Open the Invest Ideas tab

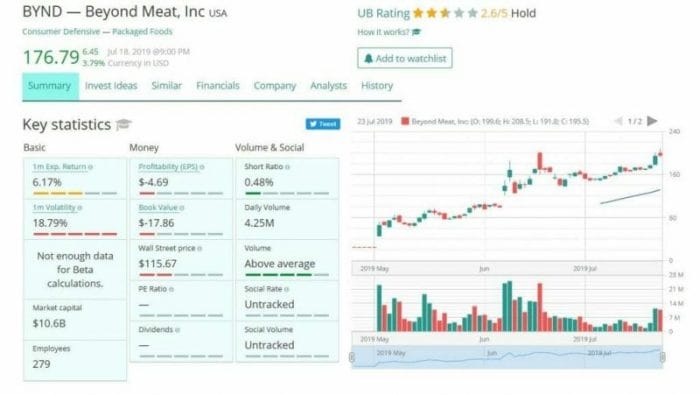[x=111, y=86]
